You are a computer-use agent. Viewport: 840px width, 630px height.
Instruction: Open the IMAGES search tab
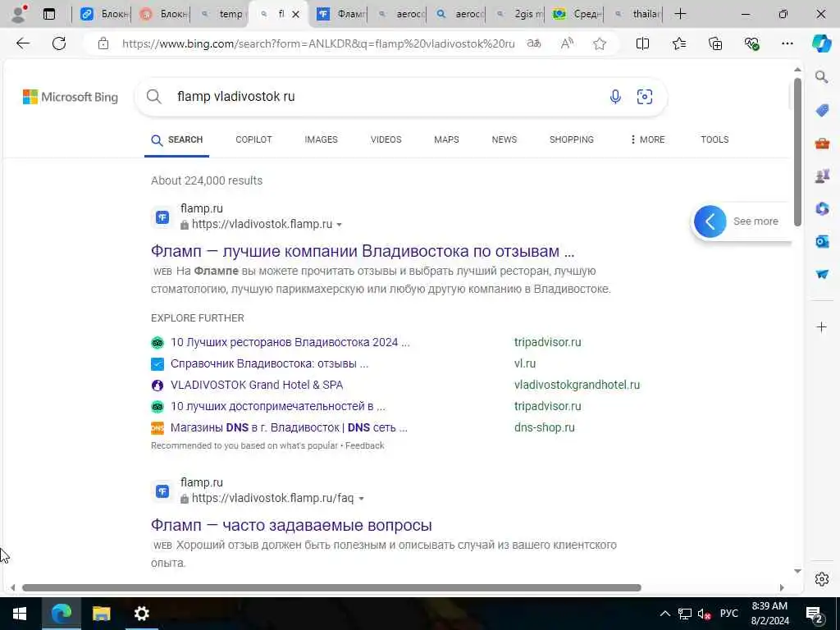click(321, 139)
